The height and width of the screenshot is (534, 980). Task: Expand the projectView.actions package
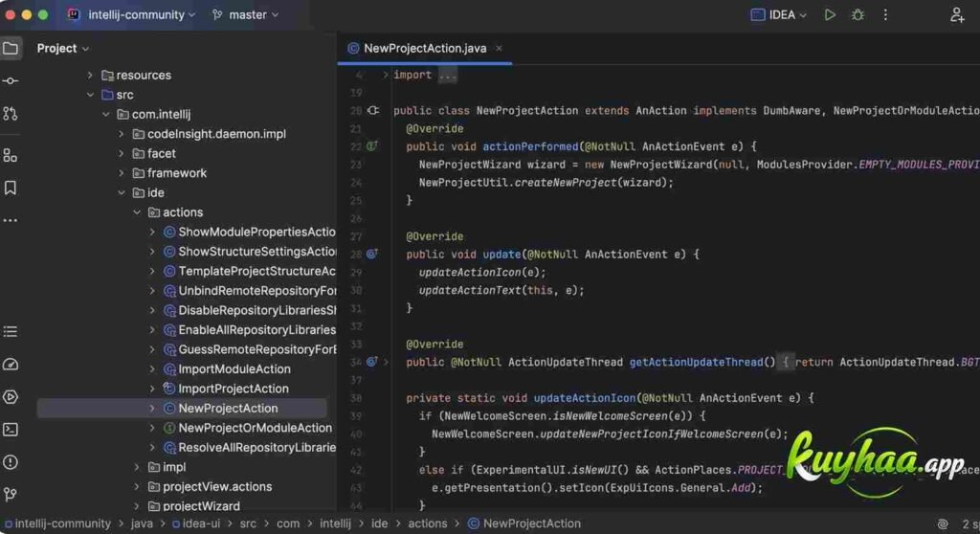pos(137,486)
